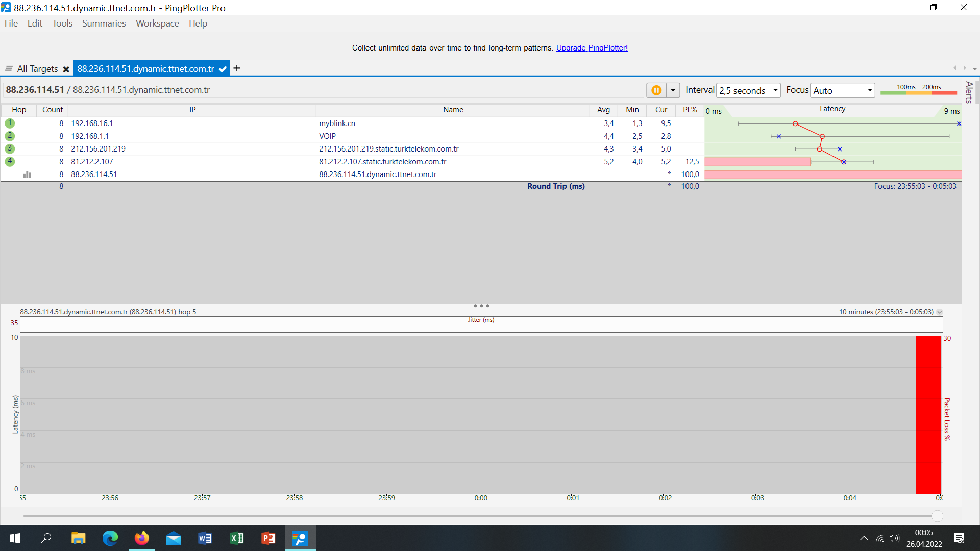Open Firefox from the taskbar

[141, 538]
